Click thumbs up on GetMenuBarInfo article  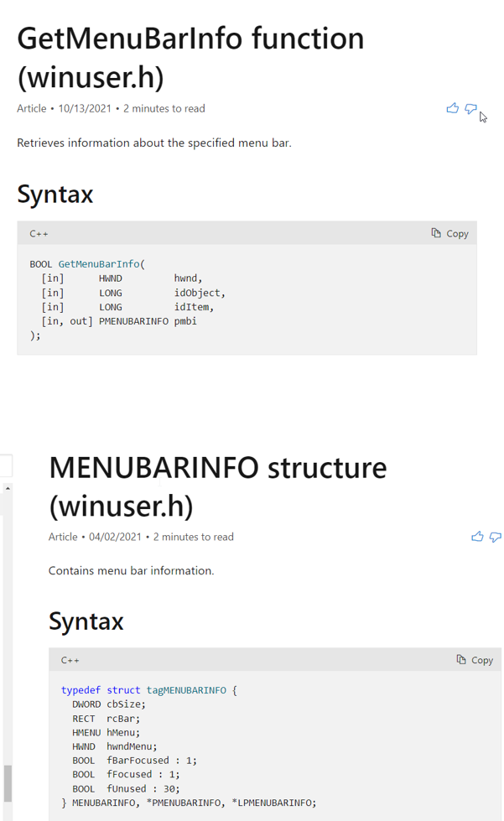452,108
